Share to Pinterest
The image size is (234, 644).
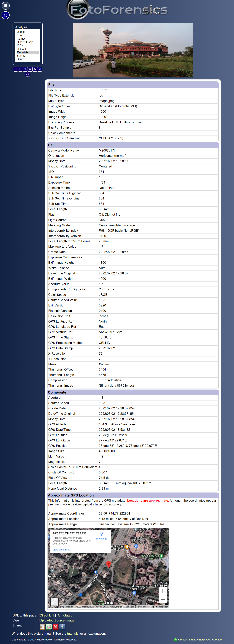pos(56,627)
